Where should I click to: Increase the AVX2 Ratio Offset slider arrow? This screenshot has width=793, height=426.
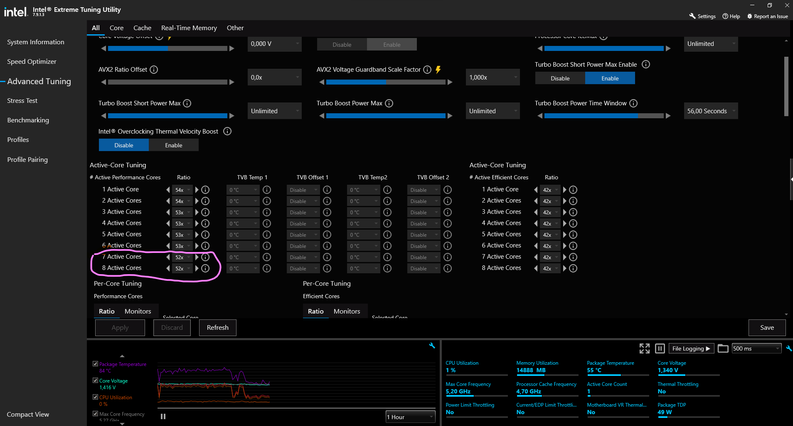coord(232,82)
